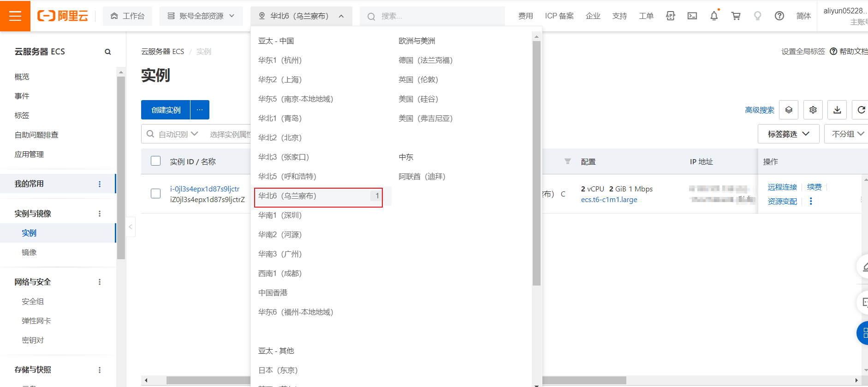This screenshot has height=387, width=868.
Task: Open the notifications bell
Action: pyautogui.click(x=714, y=16)
